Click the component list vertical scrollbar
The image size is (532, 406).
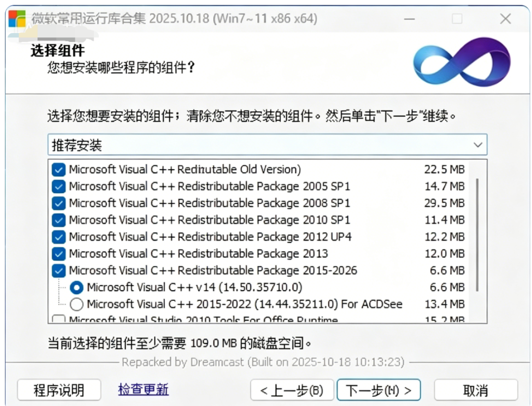coord(477,235)
